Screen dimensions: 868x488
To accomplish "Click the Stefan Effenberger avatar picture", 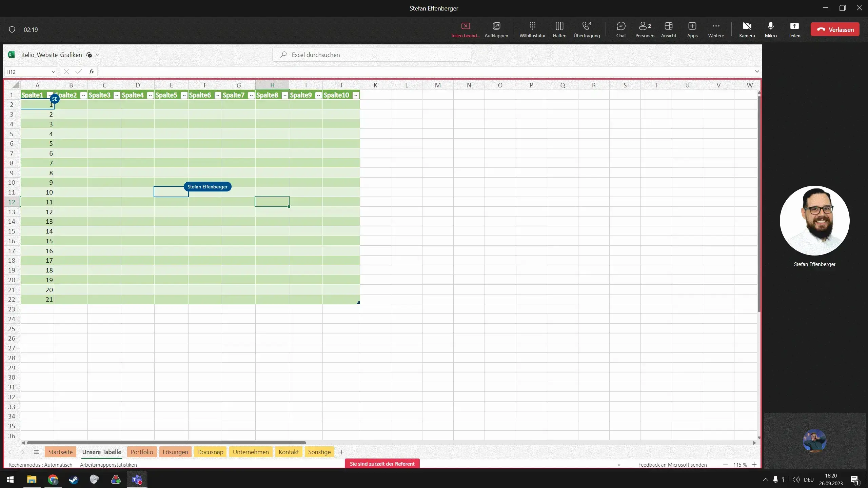I will [x=814, y=221].
